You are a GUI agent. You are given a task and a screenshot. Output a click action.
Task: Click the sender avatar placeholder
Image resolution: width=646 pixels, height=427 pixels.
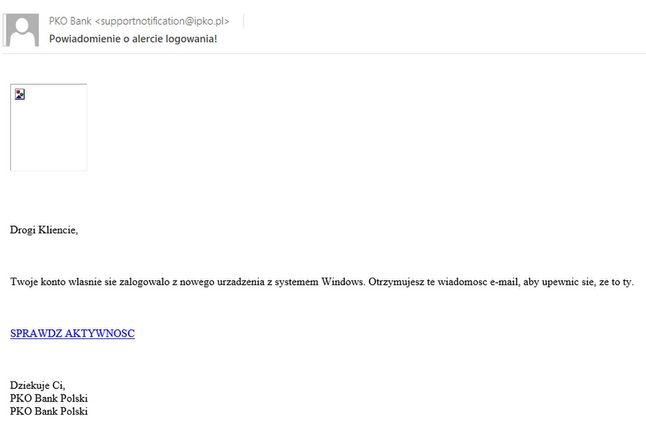(22, 30)
